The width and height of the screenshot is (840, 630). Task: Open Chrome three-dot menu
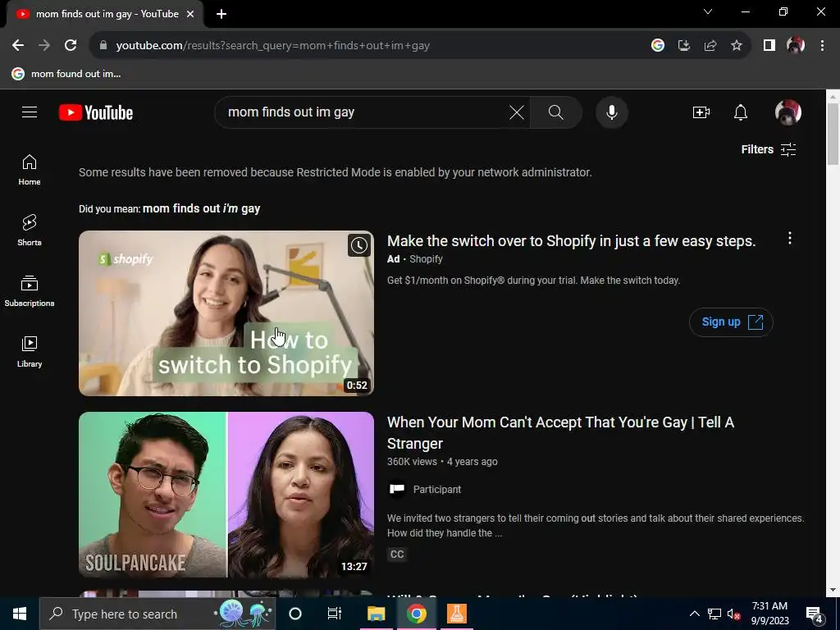tap(822, 46)
